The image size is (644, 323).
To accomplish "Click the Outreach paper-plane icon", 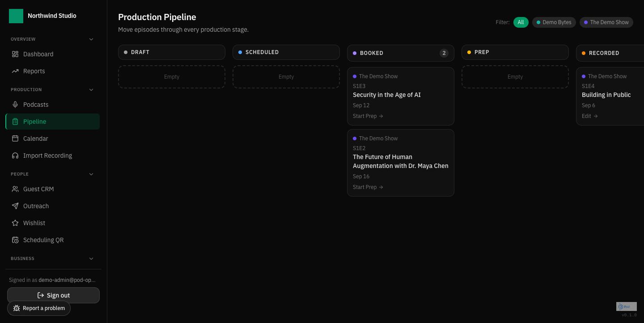I will pos(15,206).
